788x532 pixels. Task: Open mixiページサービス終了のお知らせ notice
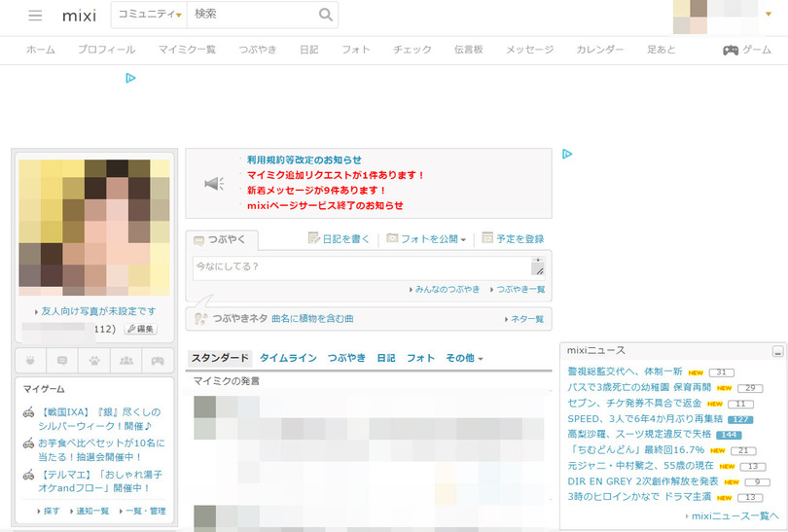pyautogui.click(x=325, y=205)
